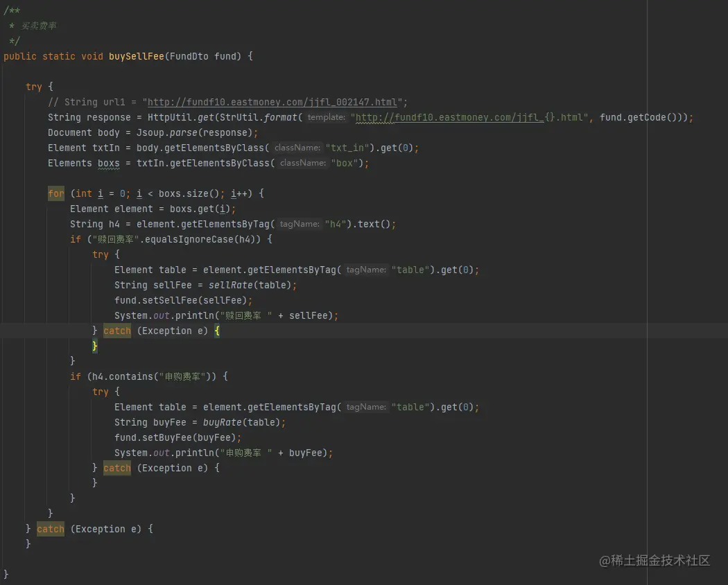This screenshot has height=585, width=728.
Task: Click the catch after the buyFee block
Action: (x=117, y=468)
